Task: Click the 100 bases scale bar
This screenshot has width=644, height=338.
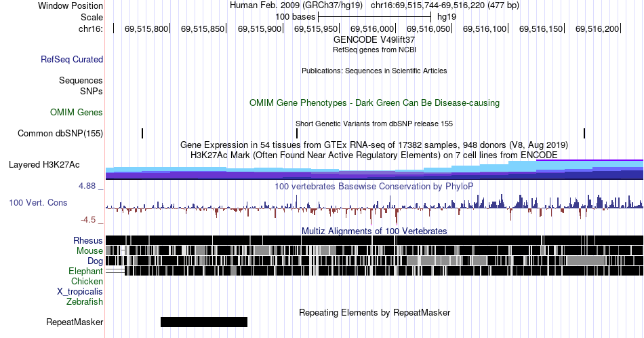Action: pos(375,17)
